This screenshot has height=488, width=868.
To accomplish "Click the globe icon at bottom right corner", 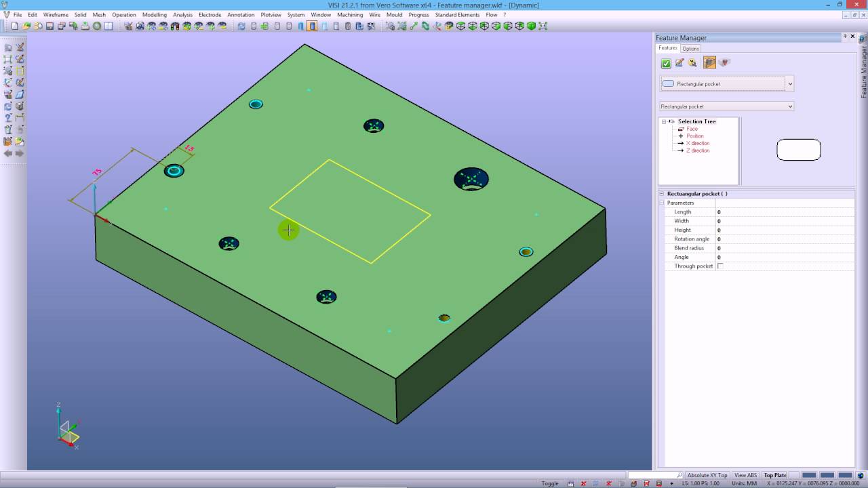I will pos(862,475).
